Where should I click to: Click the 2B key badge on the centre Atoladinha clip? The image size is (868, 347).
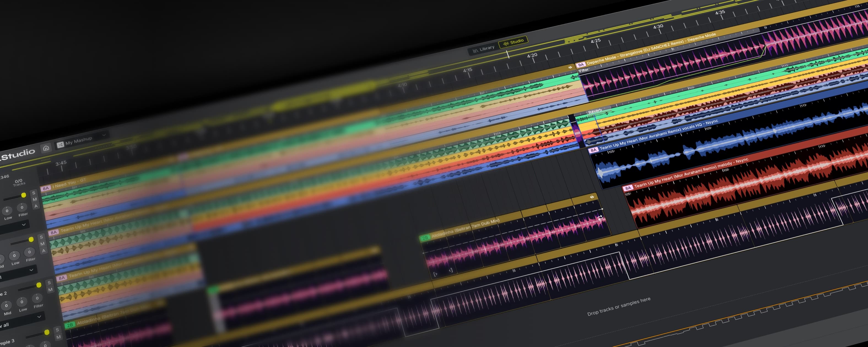(425, 238)
